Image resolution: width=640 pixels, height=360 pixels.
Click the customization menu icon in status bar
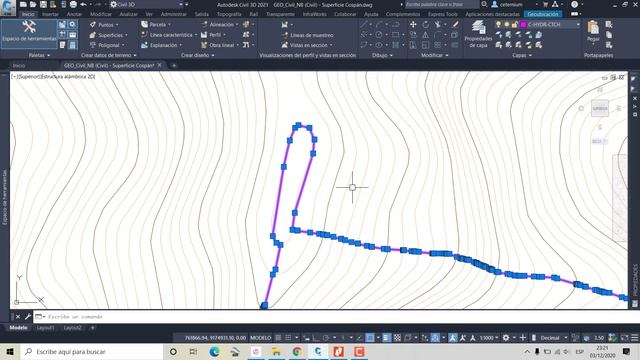pos(635,338)
